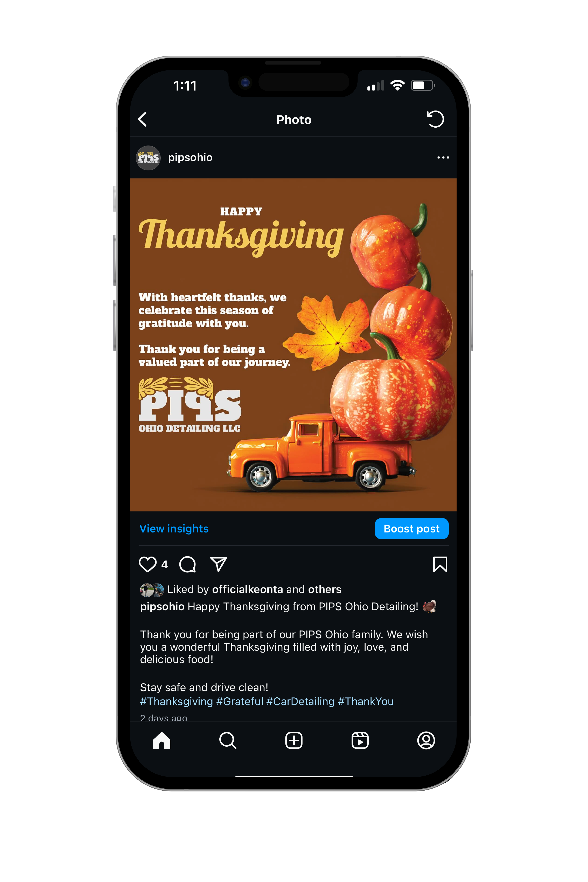Save the post with the bookmark icon
Screen dimensions: 588x882
(x=440, y=564)
